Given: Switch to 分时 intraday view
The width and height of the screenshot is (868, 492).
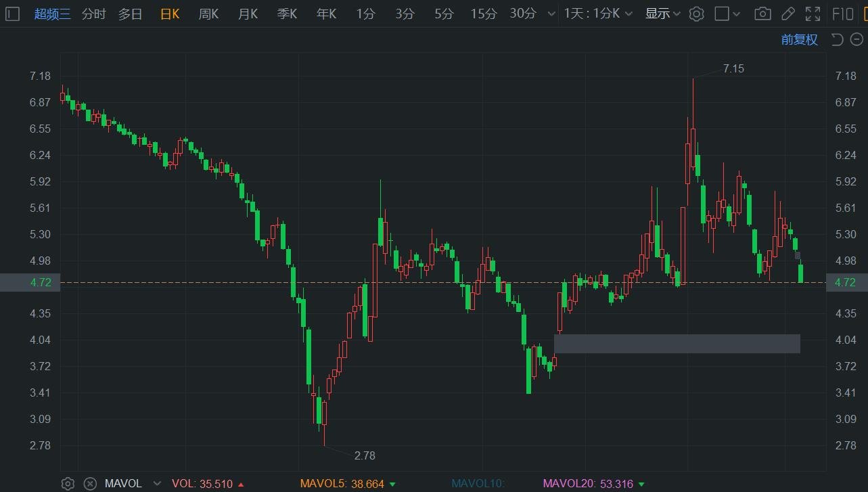Looking at the screenshot, I should coord(94,14).
